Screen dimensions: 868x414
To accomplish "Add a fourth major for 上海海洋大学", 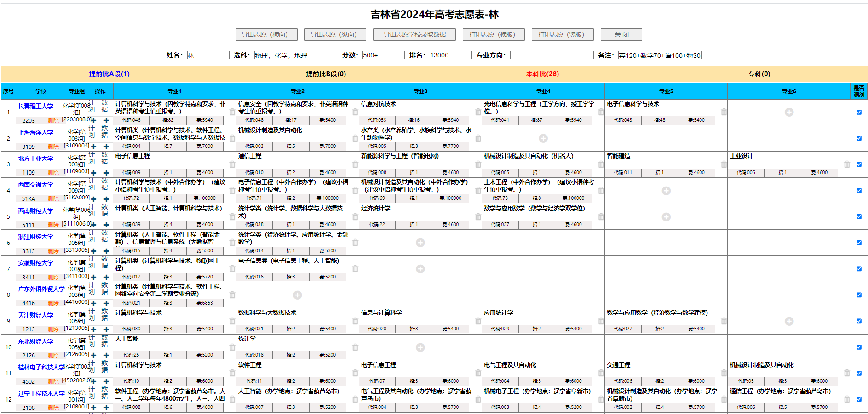I will [x=543, y=138].
